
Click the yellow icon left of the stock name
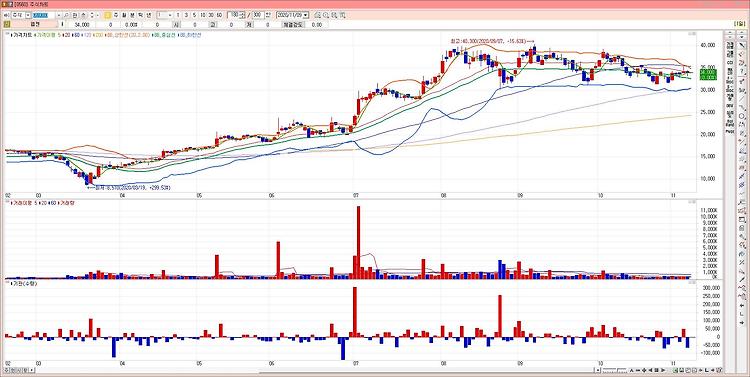point(7,24)
